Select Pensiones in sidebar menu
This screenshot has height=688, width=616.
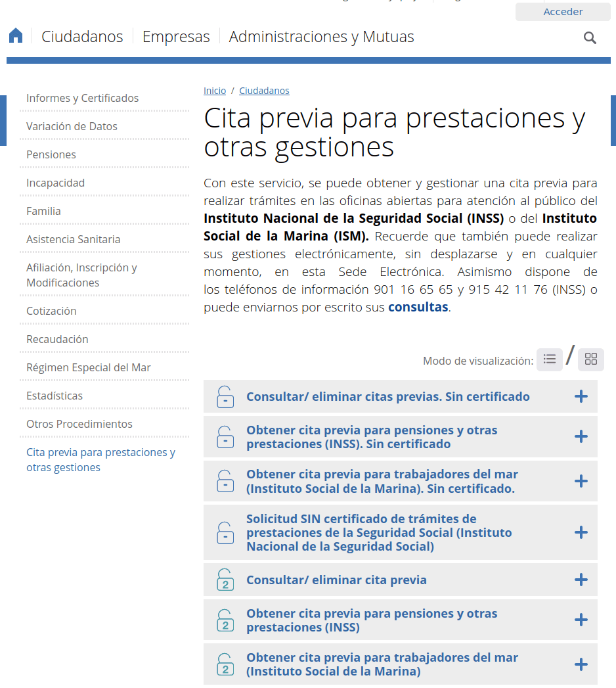click(x=51, y=154)
